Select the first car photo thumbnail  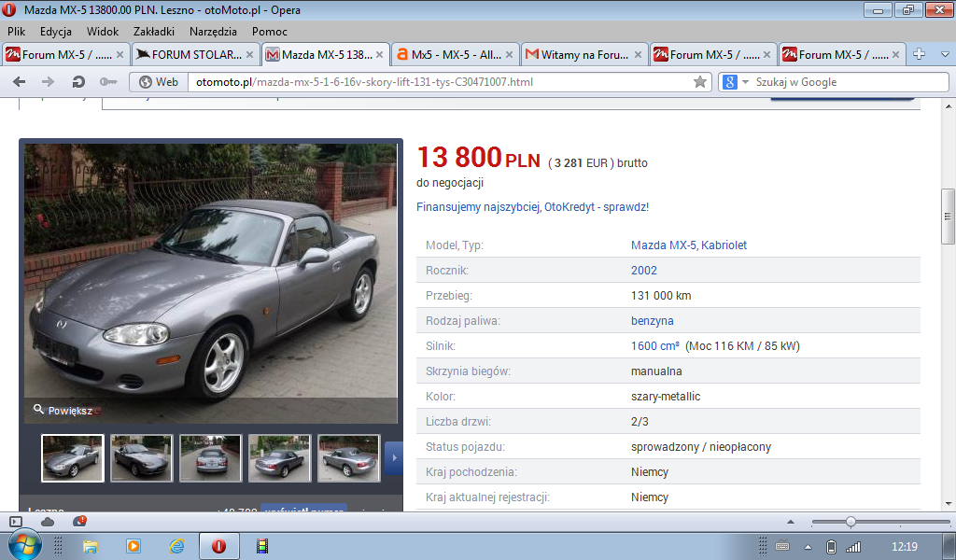click(73, 458)
